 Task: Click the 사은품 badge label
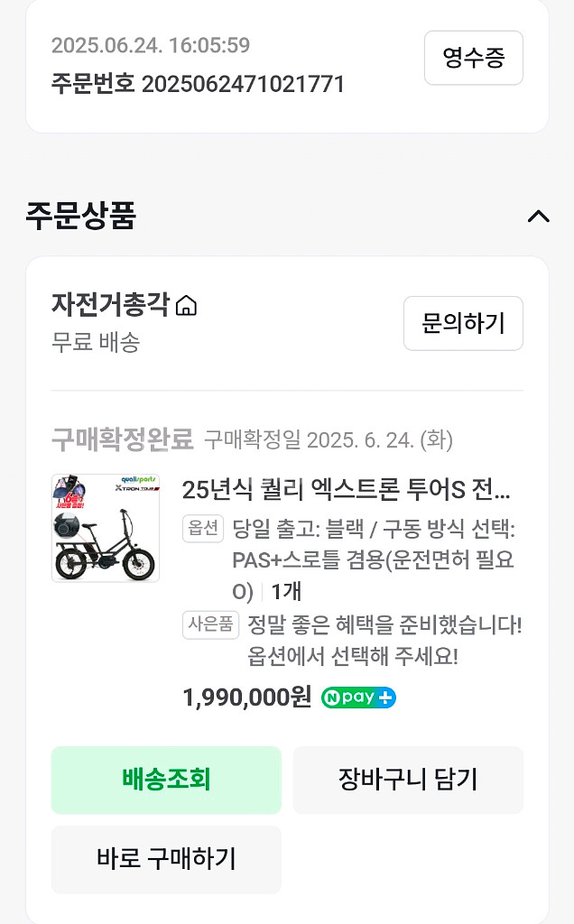click(x=210, y=624)
